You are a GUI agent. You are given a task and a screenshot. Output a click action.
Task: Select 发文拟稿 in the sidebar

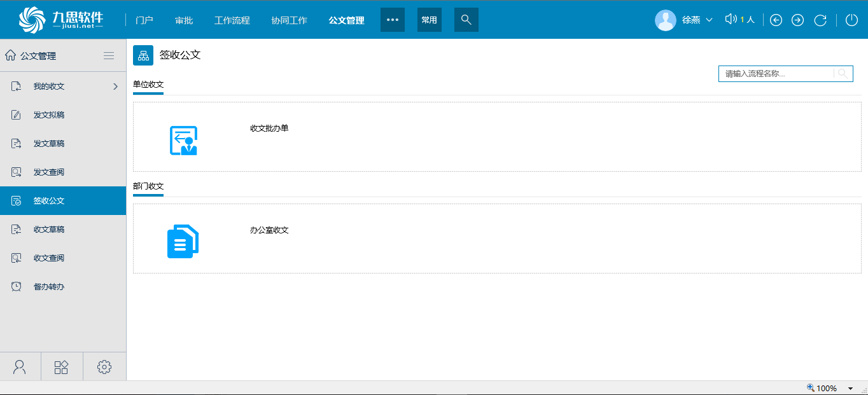pyautogui.click(x=49, y=115)
